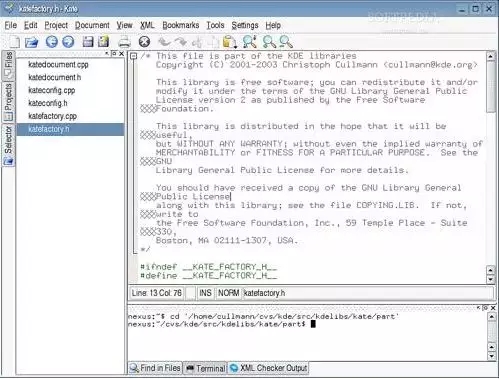Select katefactory.cpp in the file list
The width and height of the screenshot is (499, 379).
[x=70, y=116]
